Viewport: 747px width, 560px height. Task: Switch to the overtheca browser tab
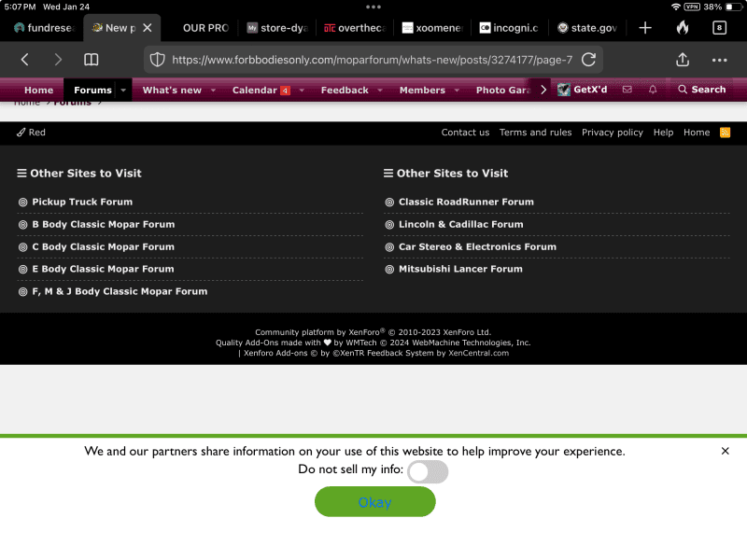click(x=355, y=28)
